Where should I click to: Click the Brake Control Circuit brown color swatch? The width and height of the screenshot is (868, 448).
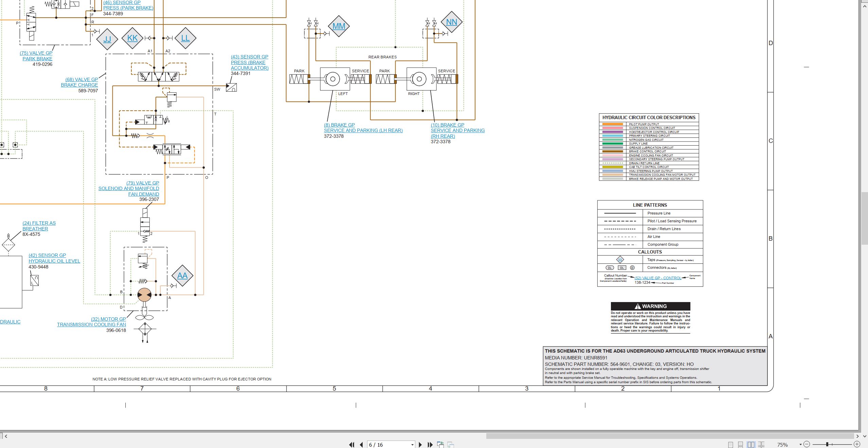pyautogui.click(x=613, y=151)
